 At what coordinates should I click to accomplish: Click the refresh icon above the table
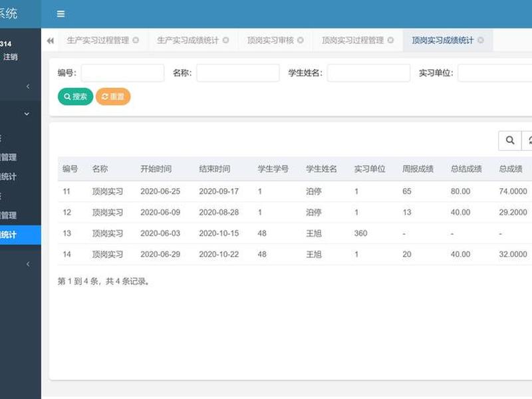click(x=528, y=140)
